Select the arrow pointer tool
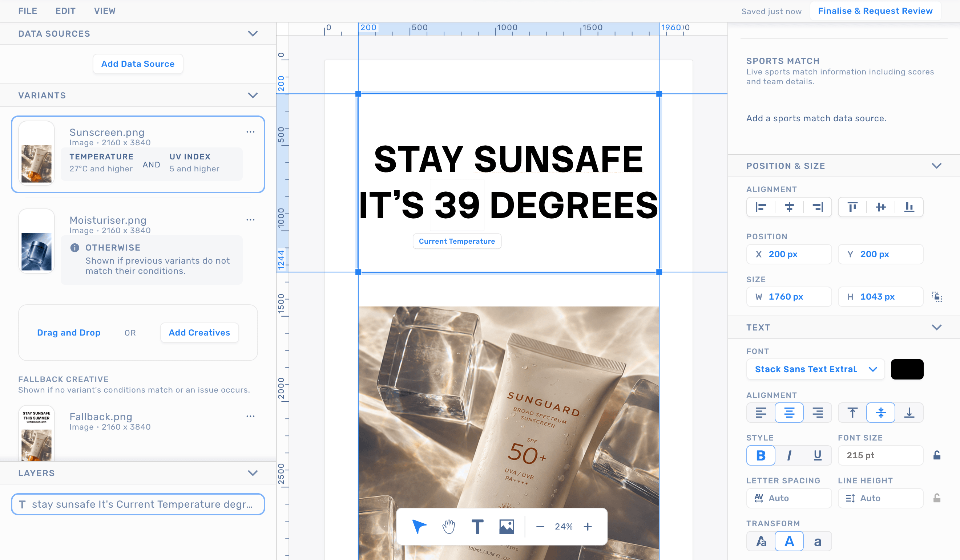Screen dimensions: 960x560 click(419, 527)
